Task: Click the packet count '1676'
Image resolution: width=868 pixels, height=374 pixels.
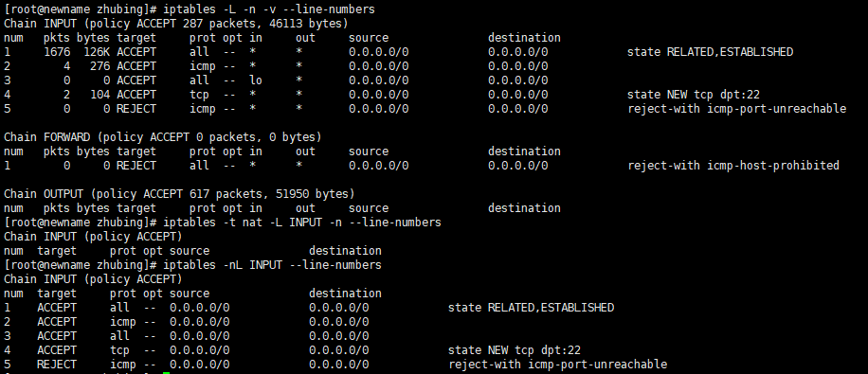Action: 57,52
